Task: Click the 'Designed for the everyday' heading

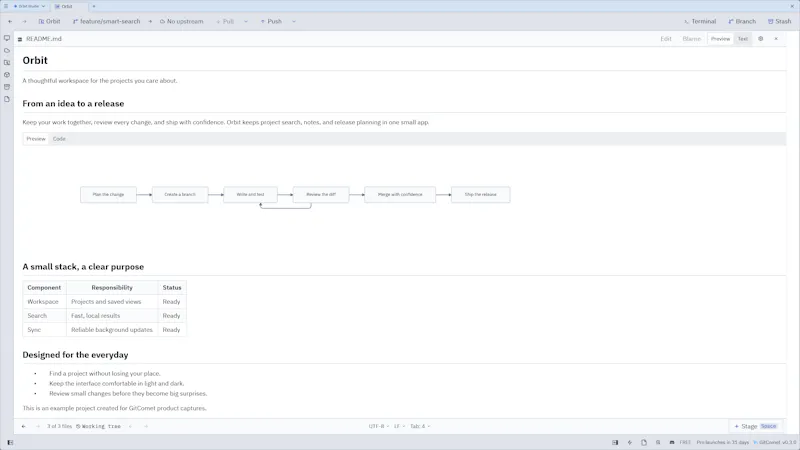Action: pos(76,355)
